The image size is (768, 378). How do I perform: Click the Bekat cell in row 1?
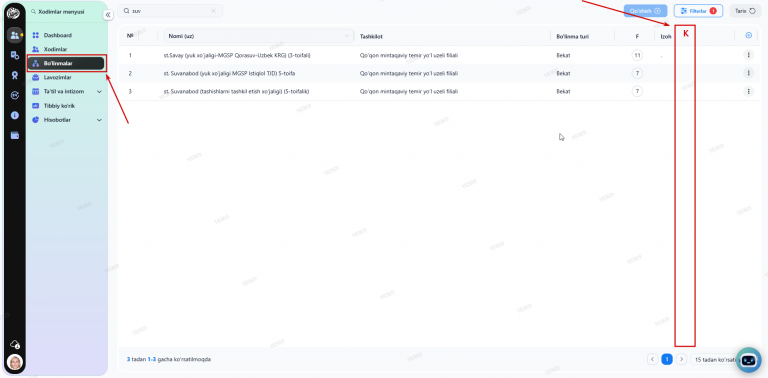pyautogui.click(x=563, y=55)
